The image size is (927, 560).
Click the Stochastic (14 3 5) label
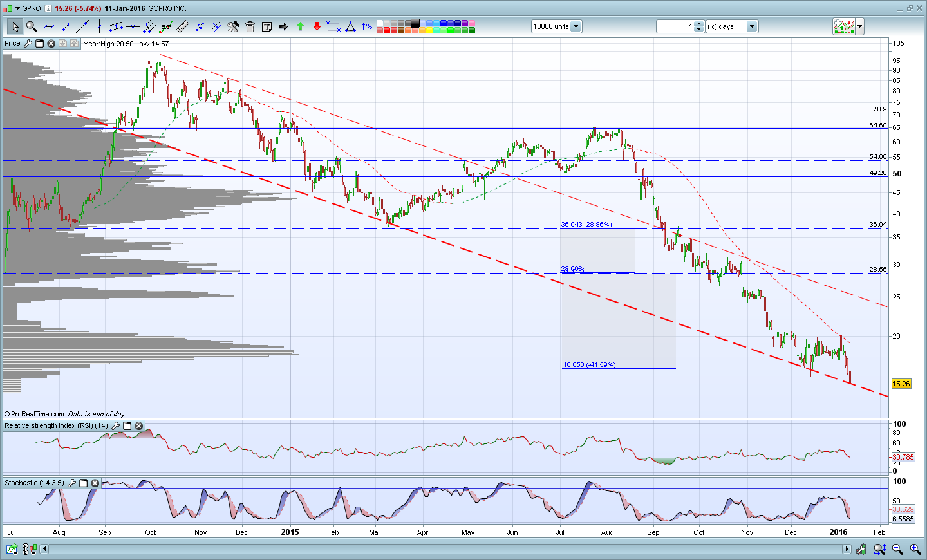(x=34, y=483)
